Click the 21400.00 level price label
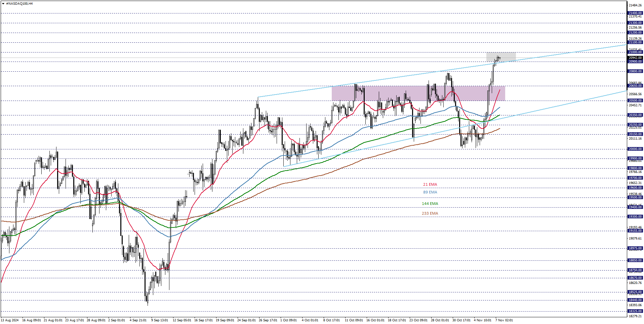Viewport: 644px width, 324px height. click(x=635, y=13)
